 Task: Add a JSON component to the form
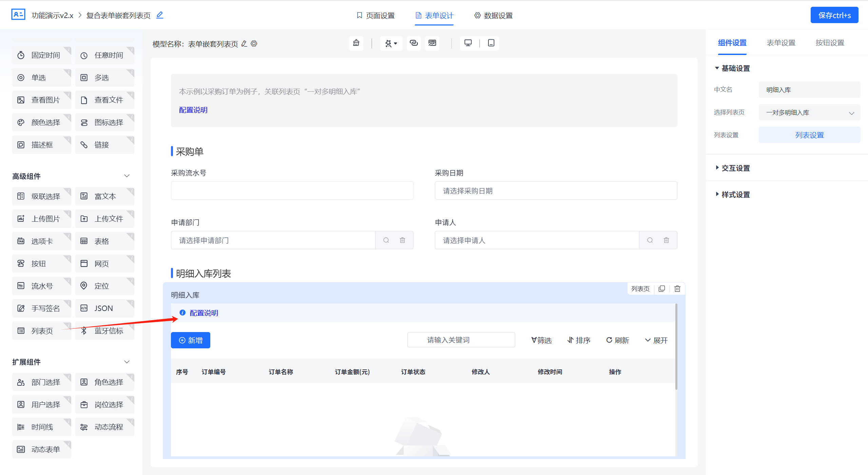click(104, 308)
